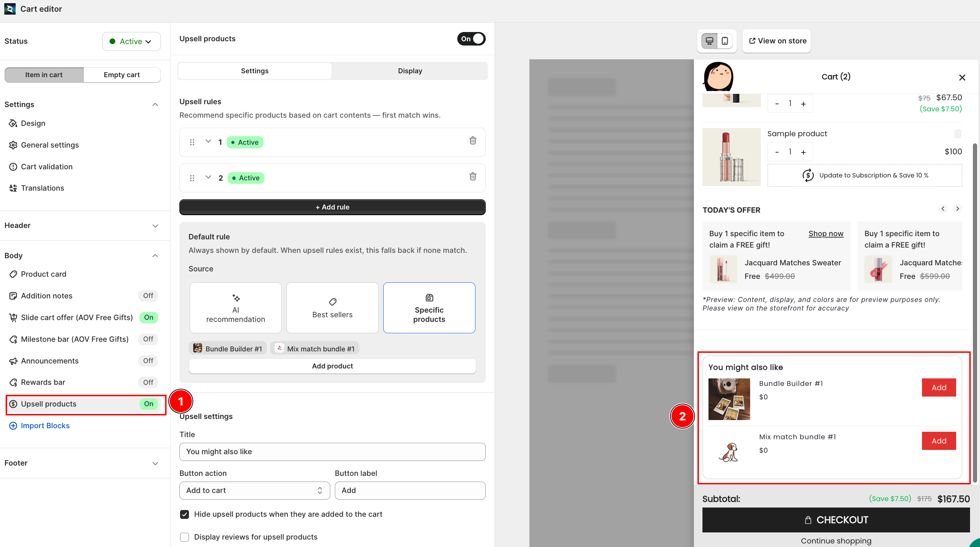
Task: Choose Best sellers source
Action: pos(332,308)
